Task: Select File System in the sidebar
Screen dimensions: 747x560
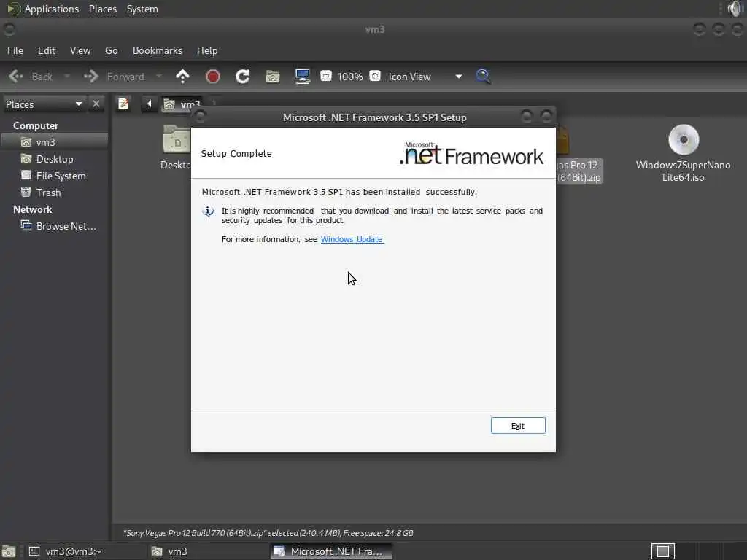Action: pos(54,176)
